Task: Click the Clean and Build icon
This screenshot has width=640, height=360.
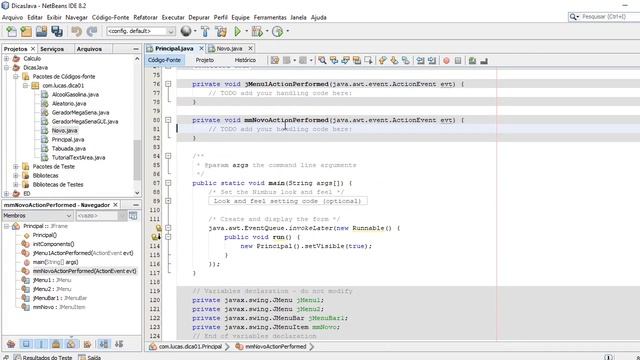Action: (221, 31)
